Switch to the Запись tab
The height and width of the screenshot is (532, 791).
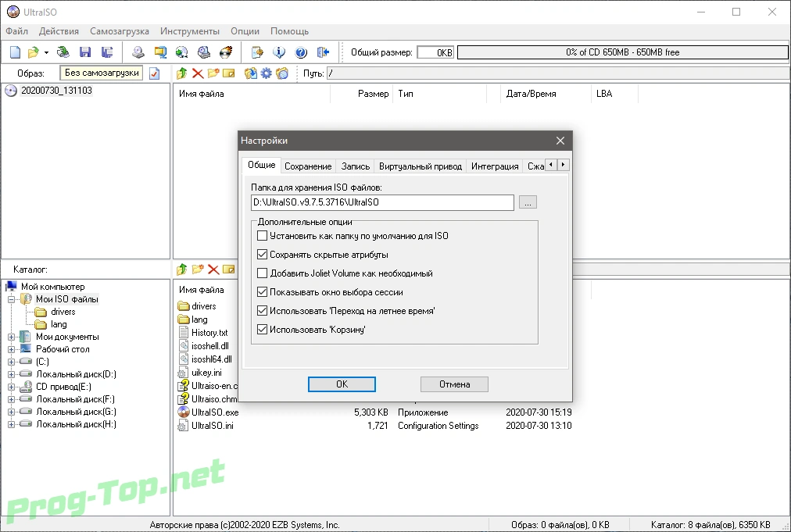coord(355,166)
